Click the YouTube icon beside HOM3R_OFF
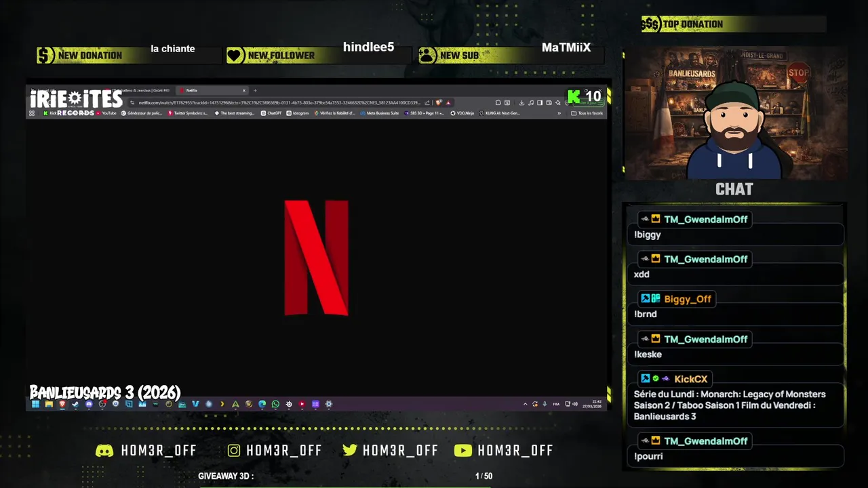The image size is (868, 488). click(x=462, y=451)
